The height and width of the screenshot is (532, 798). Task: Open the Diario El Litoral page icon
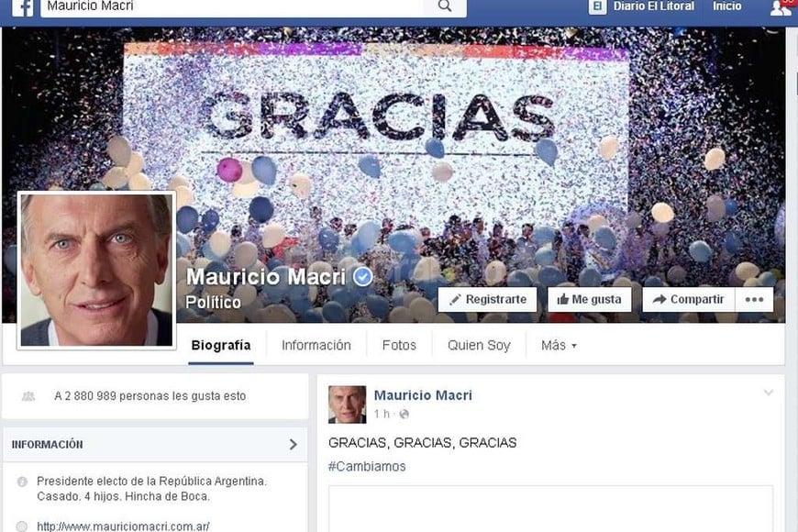597,6
